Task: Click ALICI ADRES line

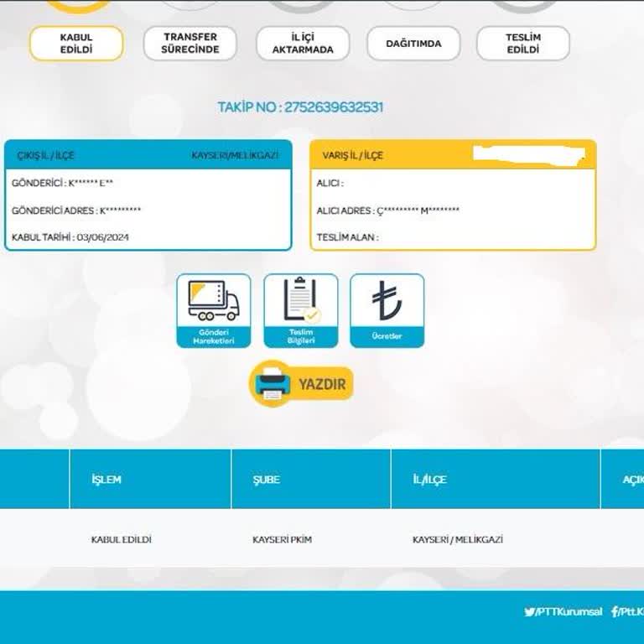Action: pos(388,210)
